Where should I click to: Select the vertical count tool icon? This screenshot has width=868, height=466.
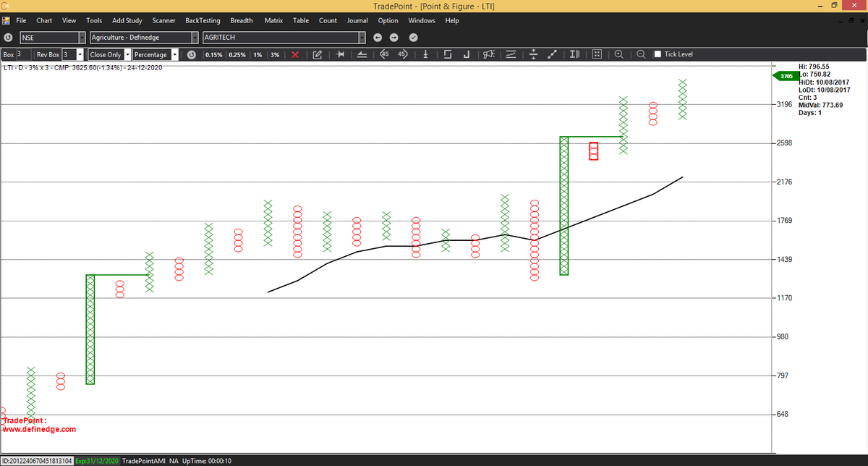(426, 54)
